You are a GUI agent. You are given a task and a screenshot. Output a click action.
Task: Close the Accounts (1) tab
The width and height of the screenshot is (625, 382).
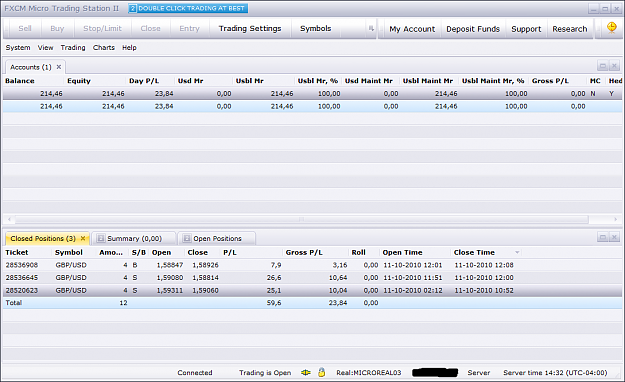click(x=59, y=67)
